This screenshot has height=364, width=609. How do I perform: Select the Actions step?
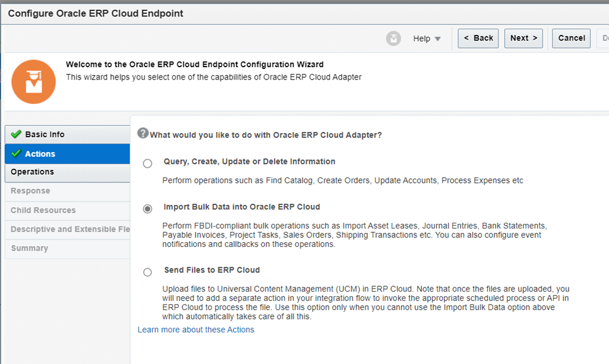click(67, 154)
